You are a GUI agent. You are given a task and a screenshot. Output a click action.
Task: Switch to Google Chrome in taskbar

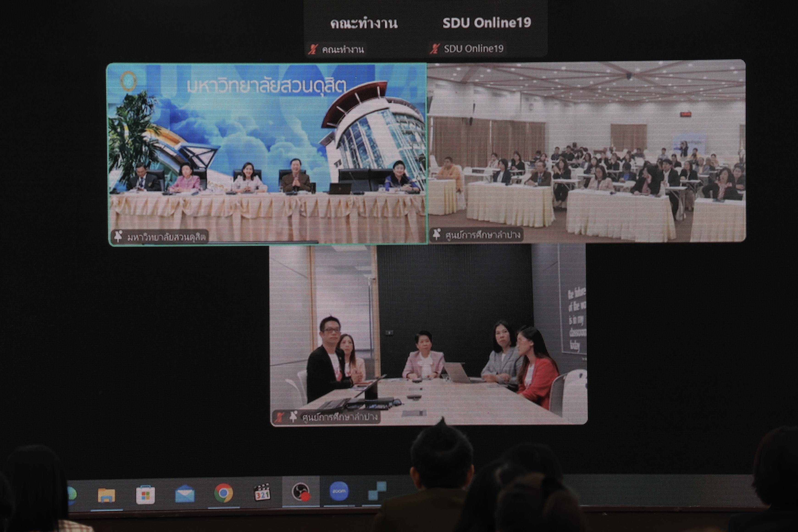[224, 493]
